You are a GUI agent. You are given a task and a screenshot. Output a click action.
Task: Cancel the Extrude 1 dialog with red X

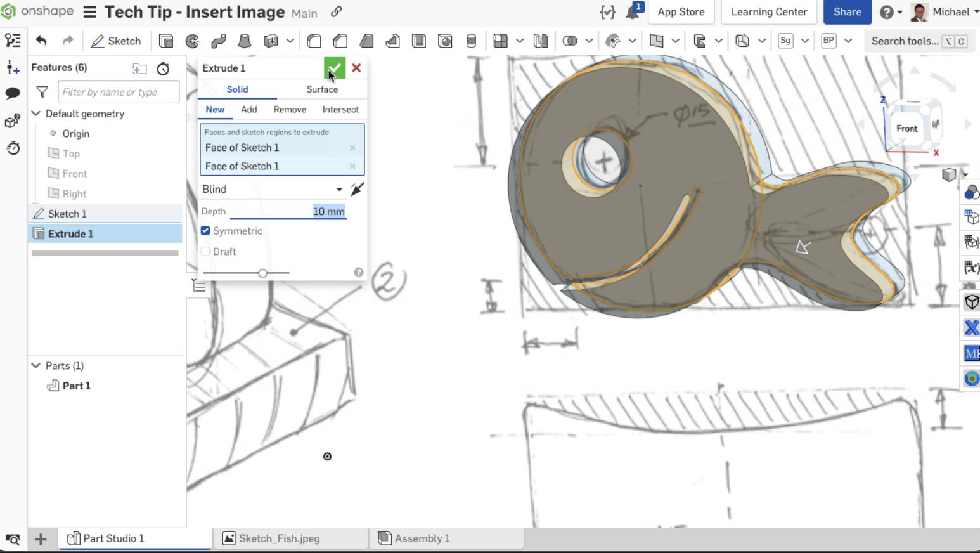point(356,68)
